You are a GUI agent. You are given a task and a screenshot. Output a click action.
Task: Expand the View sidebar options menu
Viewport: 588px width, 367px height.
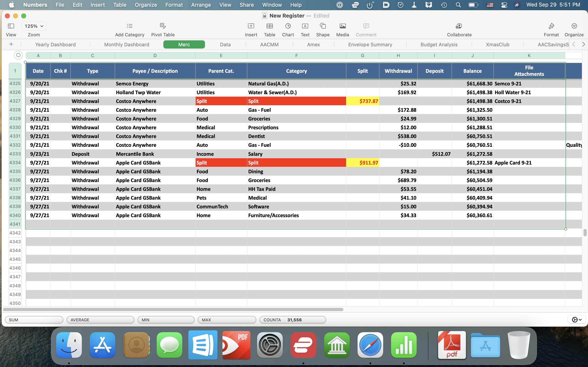[x=11, y=26]
